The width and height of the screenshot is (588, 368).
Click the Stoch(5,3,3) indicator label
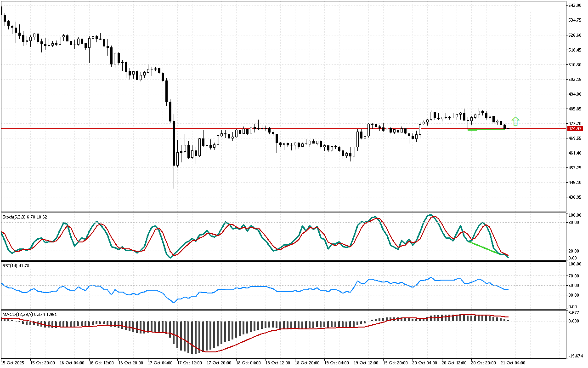[24, 216]
